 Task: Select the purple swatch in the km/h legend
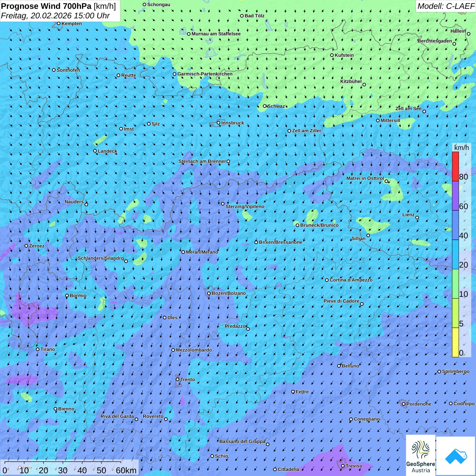[x=455, y=196]
